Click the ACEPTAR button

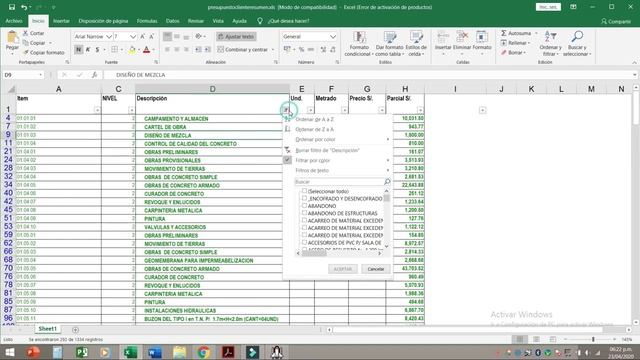[x=343, y=269]
